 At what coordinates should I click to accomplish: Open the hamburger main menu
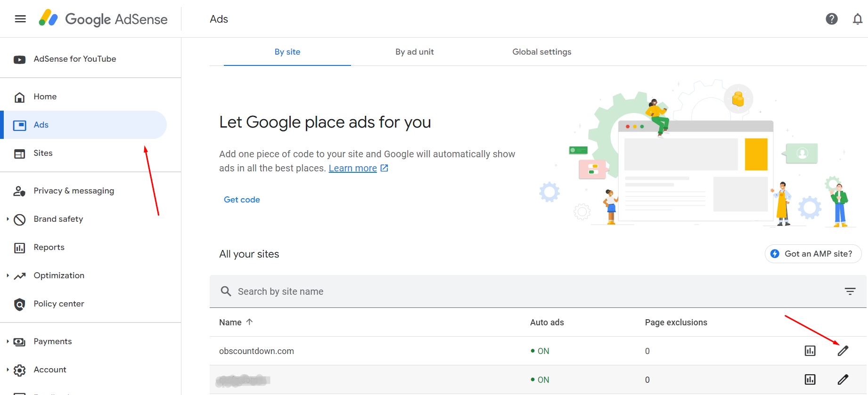[x=20, y=19]
